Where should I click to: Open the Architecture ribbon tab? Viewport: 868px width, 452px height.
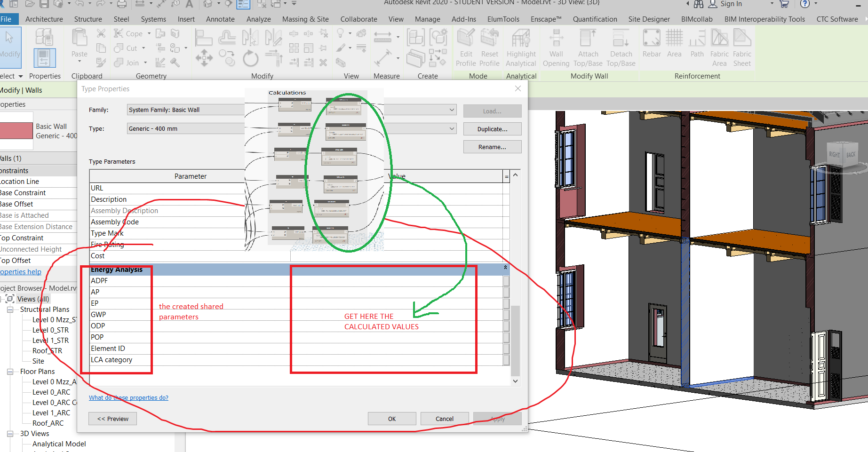click(44, 19)
